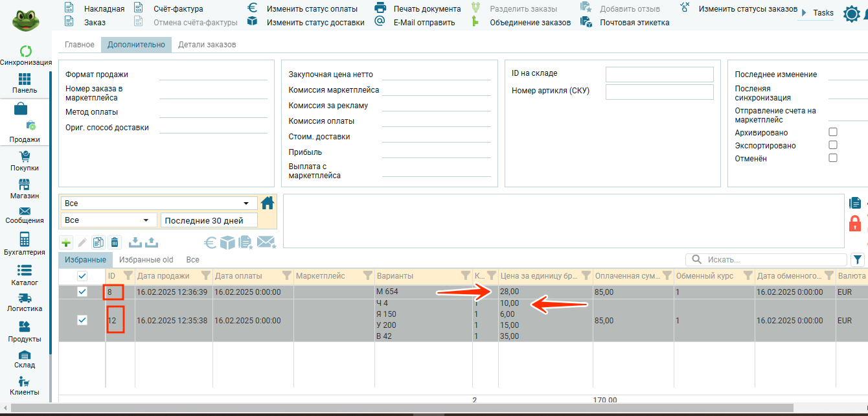Click the red padlock icon
Screen dimensions: 868x416
click(x=855, y=224)
